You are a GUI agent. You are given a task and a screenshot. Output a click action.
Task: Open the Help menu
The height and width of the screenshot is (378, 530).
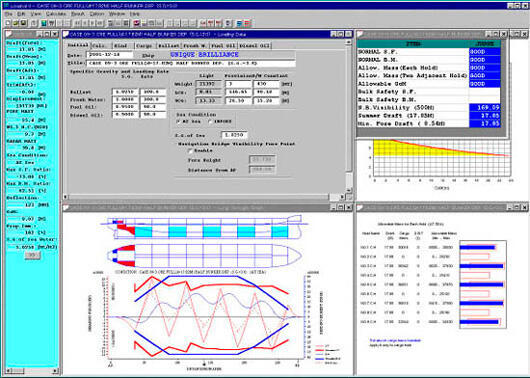pos(134,14)
